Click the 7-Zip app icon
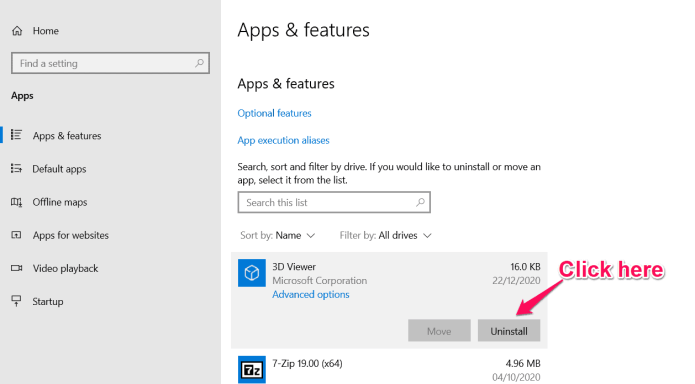 [x=252, y=369]
